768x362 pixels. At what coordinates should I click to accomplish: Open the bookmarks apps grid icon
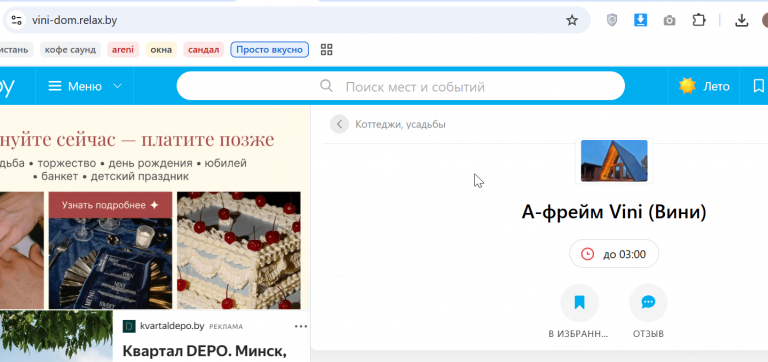point(326,49)
